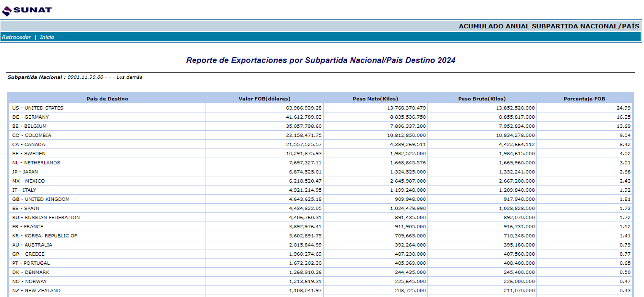Click FOB percentage 4.02
Image resolution: width=644 pixels, height=297 pixels.
(x=626, y=154)
